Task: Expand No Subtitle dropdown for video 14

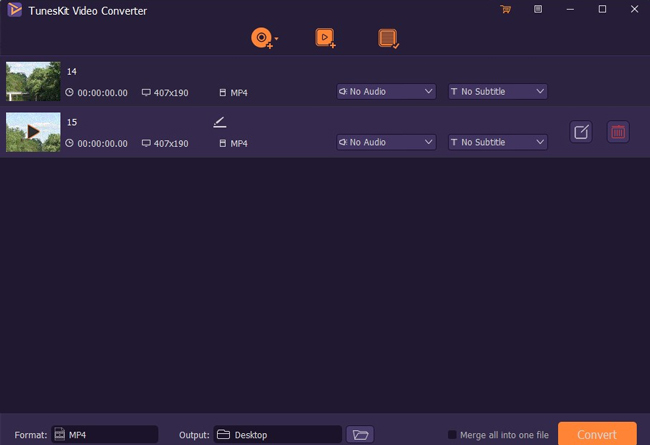Action: coord(497,92)
